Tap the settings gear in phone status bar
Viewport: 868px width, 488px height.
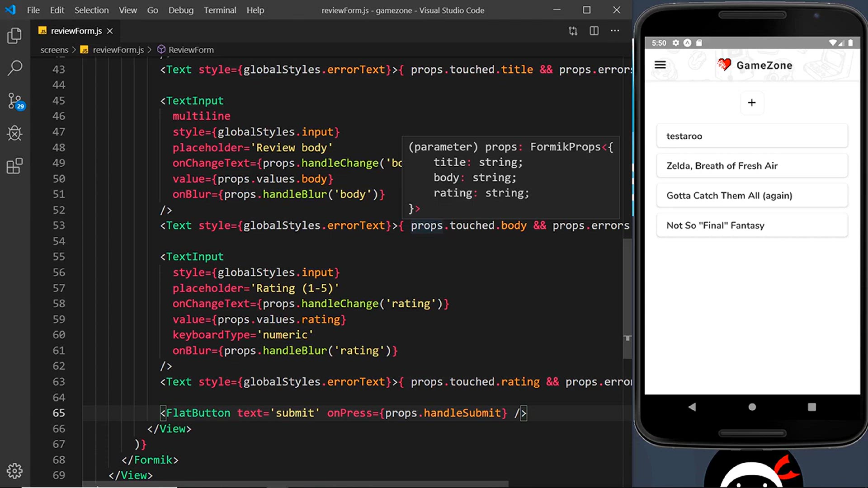pyautogui.click(x=675, y=43)
